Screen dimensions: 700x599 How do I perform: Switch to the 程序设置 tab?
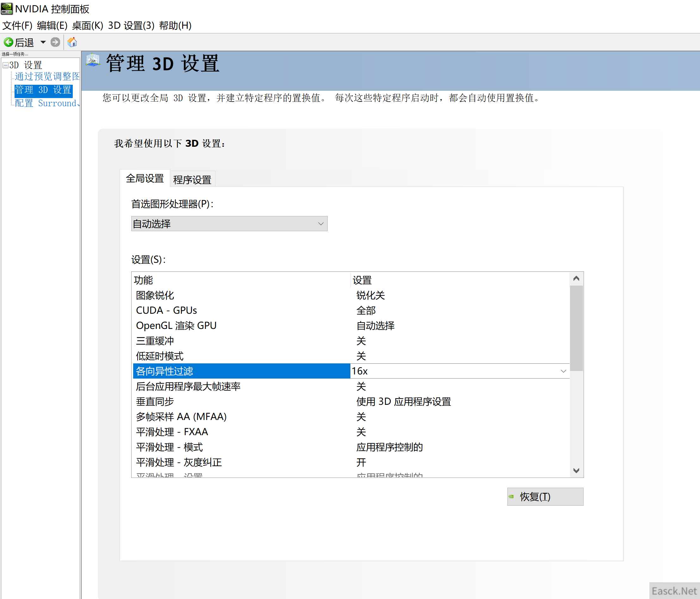[192, 179]
